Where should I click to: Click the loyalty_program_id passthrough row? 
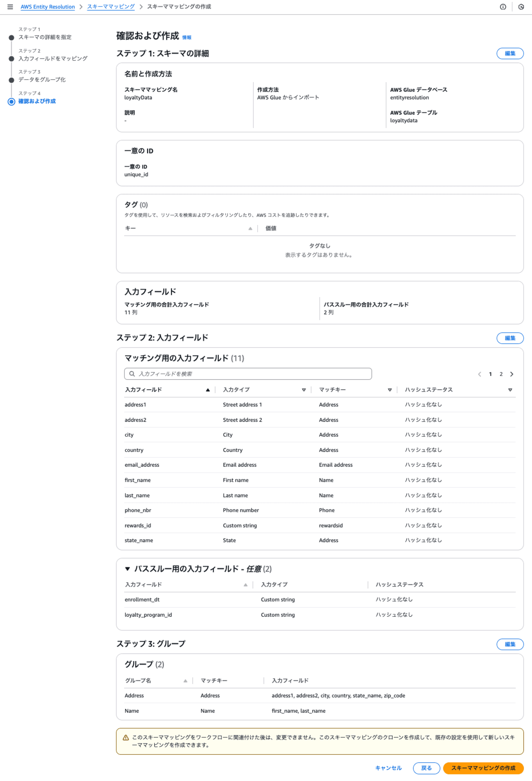coord(320,615)
